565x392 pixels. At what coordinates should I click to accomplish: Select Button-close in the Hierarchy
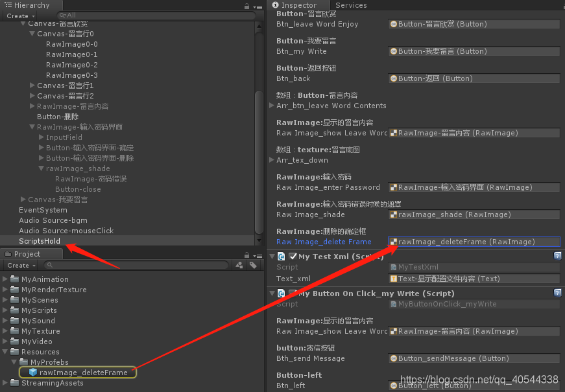coord(127,189)
